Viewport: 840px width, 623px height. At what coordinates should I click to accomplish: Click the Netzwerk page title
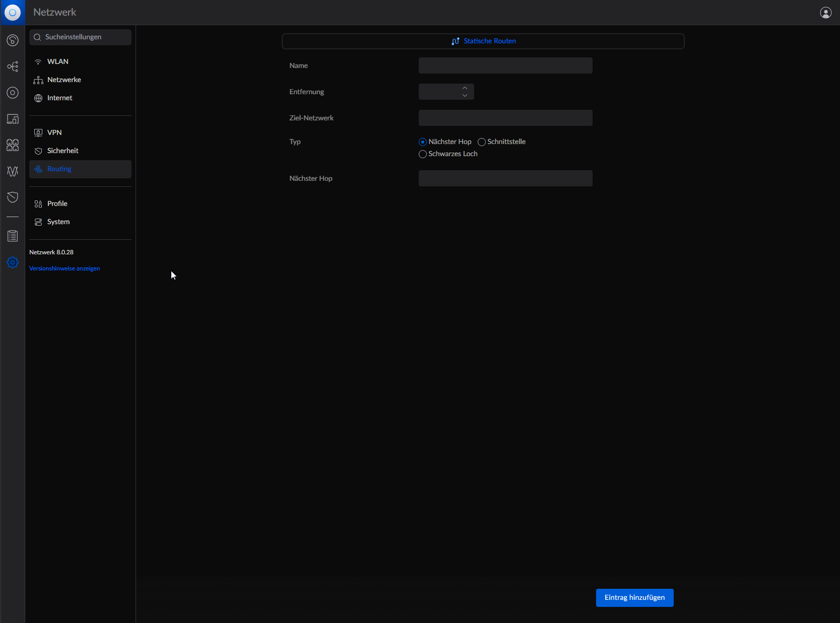(55, 12)
